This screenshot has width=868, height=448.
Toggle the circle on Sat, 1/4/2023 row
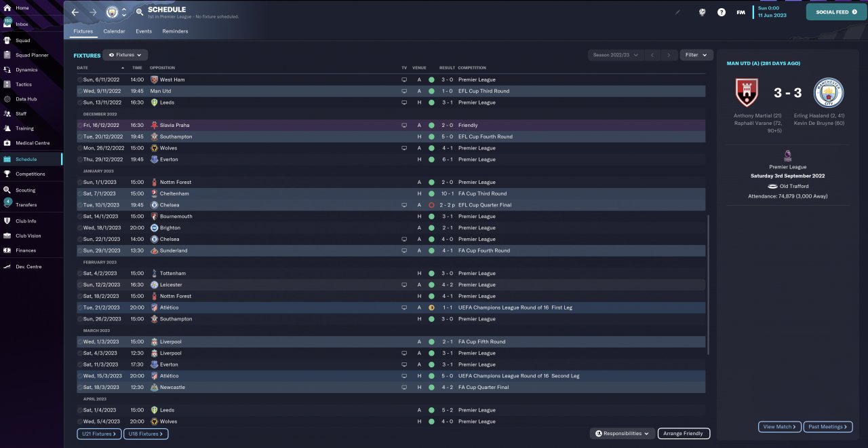coord(79,410)
